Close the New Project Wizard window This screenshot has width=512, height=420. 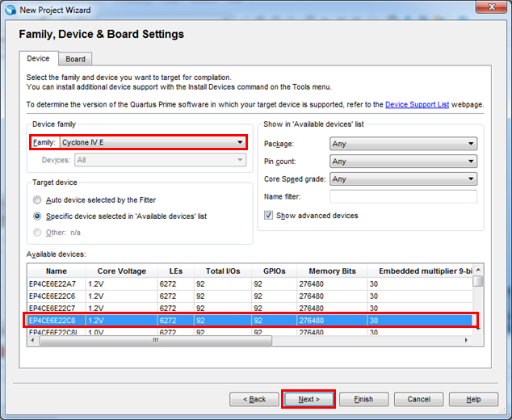pos(492,6)
